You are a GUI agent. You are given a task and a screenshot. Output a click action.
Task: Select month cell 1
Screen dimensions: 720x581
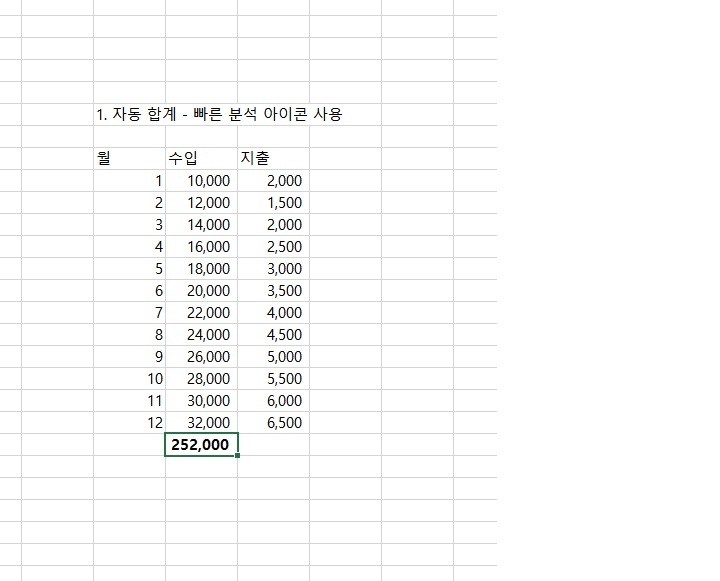click(x=129, y=181)
